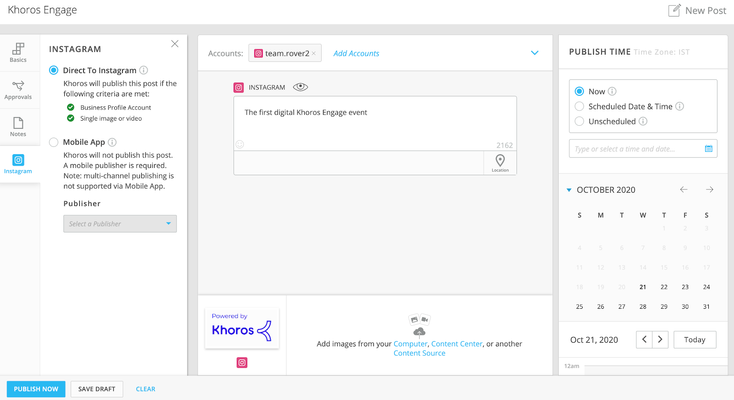Show info for Mobile App option
Screen dimensions: 734x400
click(x=112, y=142)
